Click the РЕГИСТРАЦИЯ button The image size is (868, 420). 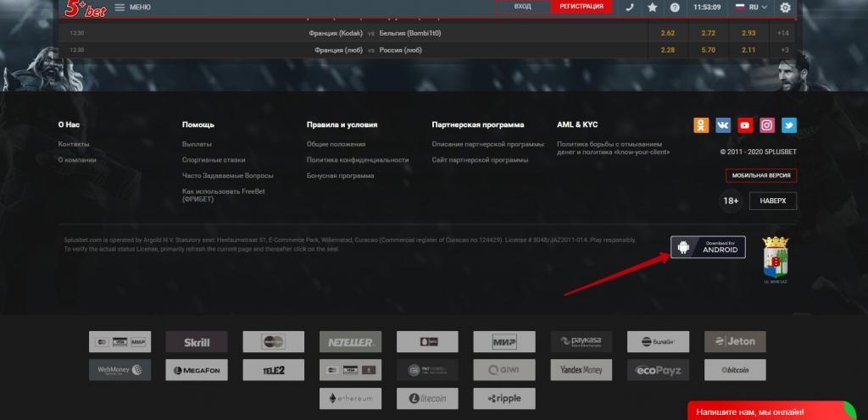[581, 7]
